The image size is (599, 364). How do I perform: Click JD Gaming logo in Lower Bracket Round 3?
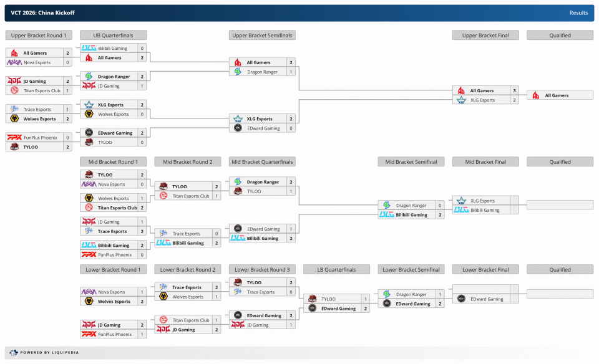click(x=238, y=325)
